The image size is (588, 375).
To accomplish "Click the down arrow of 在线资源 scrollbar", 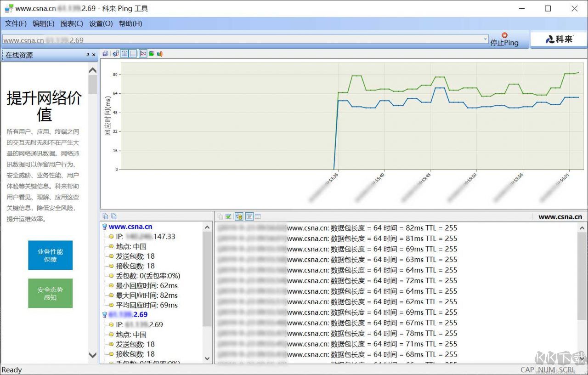I will click(x=92, y=355).
